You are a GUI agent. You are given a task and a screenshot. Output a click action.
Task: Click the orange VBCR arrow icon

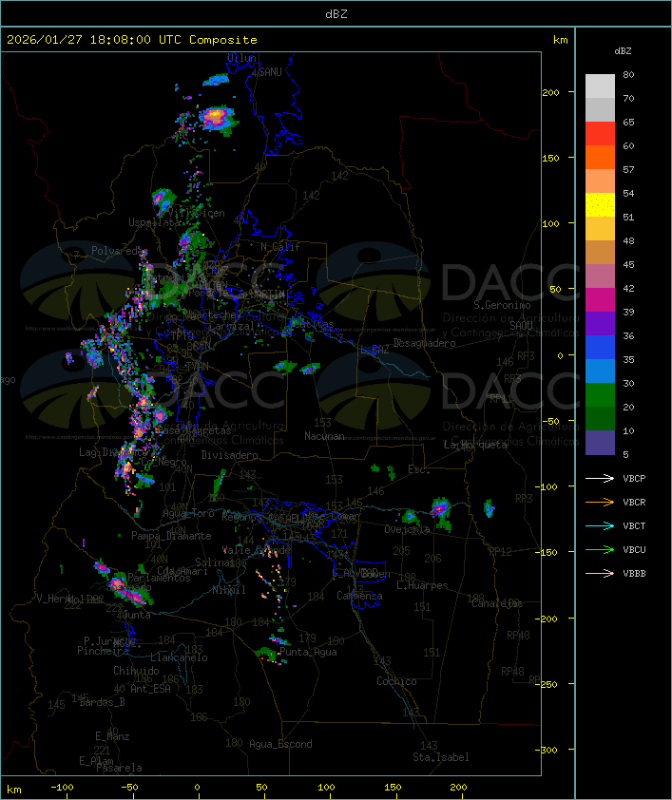(x=601, y=502)
